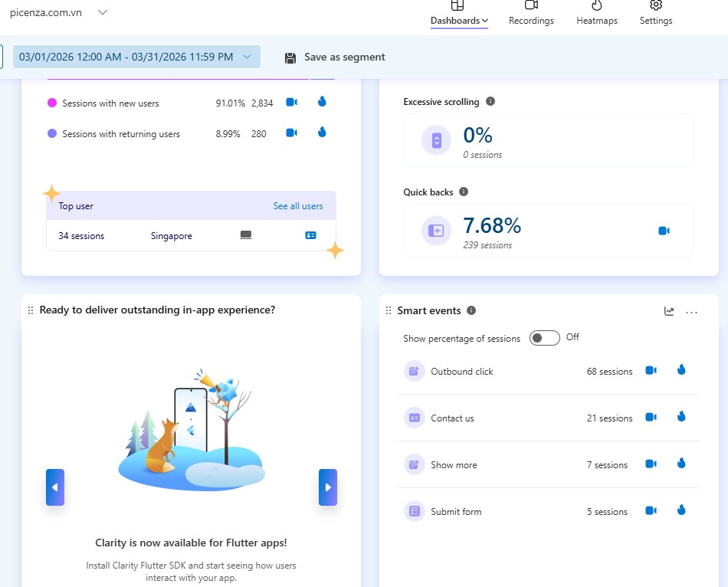Show info tooltip for Excessive scrolling
The height and width of the screenshot is (587, 728).
pos(490,101)
